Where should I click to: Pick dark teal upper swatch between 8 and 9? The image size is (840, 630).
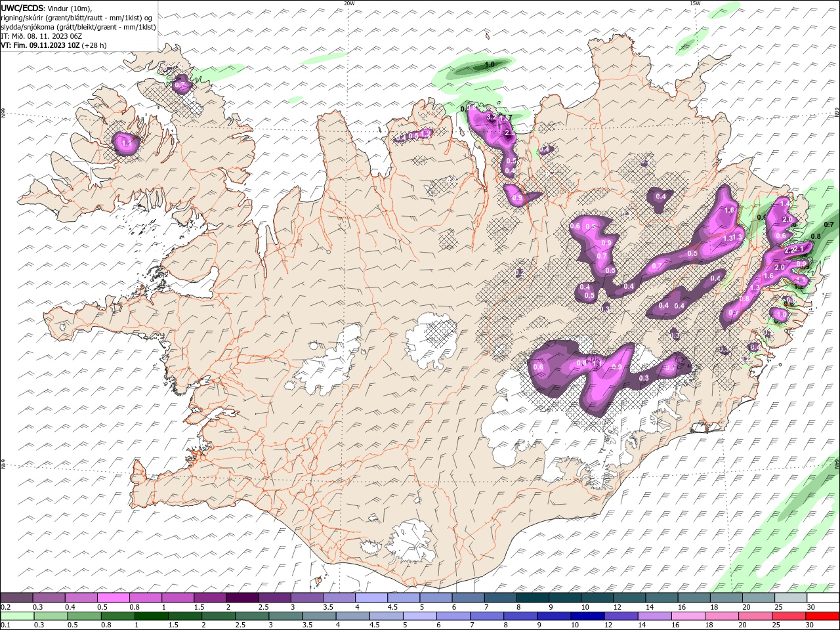pyautogui.click(x=533, y=598)
